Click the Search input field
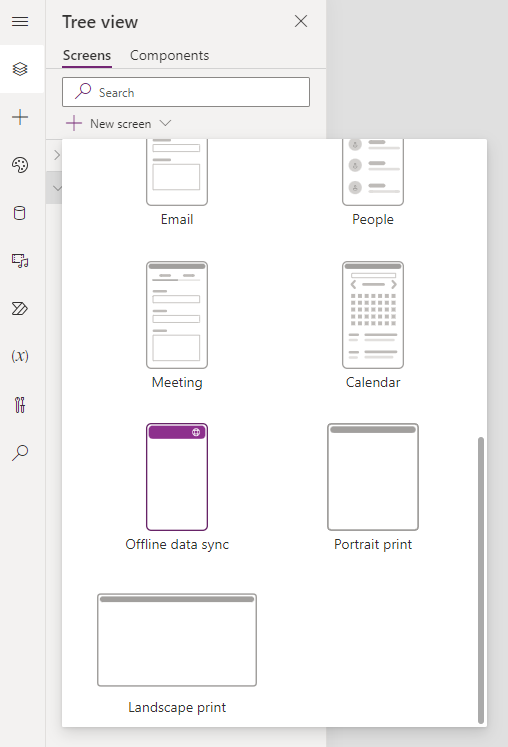 click(186, 92)
